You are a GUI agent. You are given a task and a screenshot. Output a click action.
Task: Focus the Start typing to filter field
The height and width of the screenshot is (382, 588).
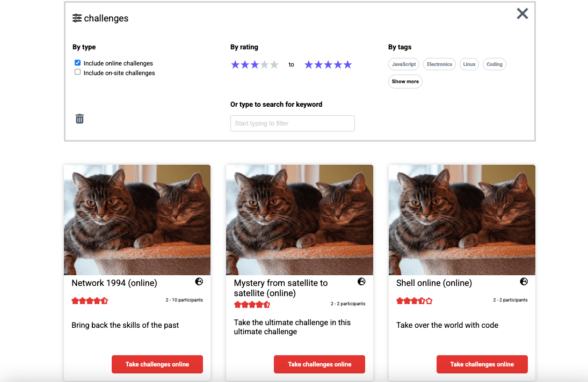(293, 123)
